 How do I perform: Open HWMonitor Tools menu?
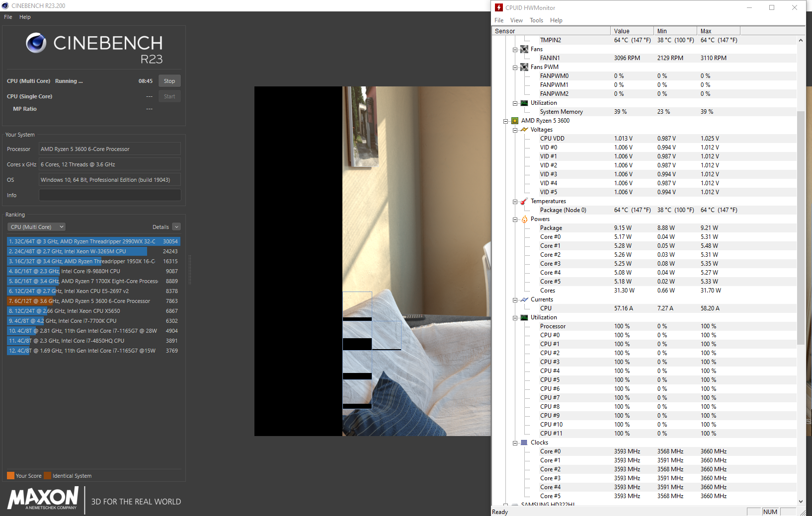536,20
